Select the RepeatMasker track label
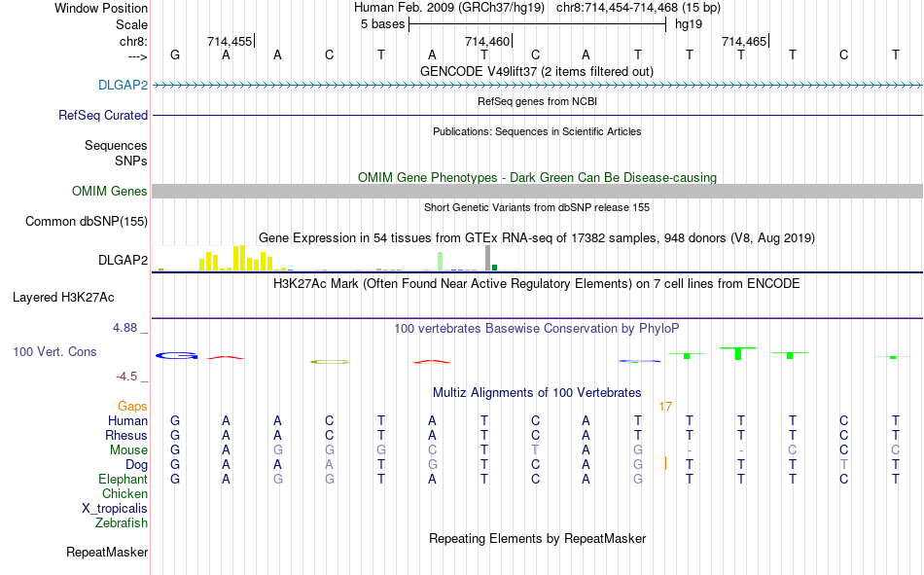This screenshot has height=575, width=924. (107, 552)
